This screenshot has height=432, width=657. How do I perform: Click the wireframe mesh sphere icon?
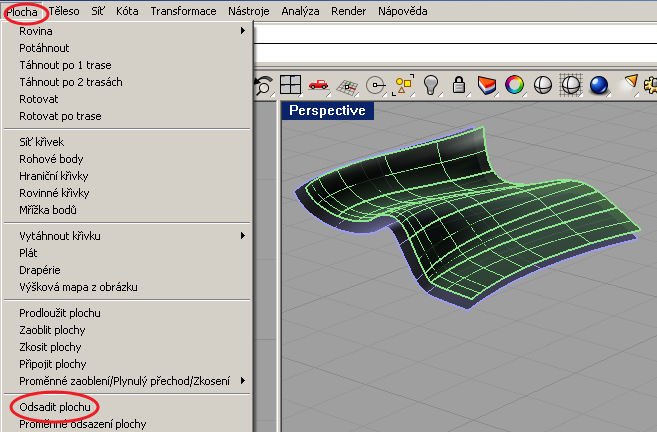pyautogui.click(x=571, y=85)
